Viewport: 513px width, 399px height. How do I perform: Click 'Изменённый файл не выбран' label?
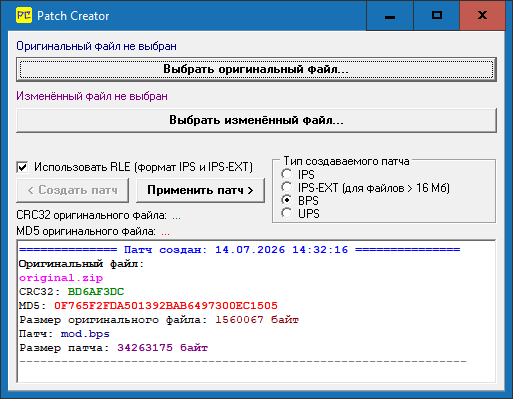92,96
